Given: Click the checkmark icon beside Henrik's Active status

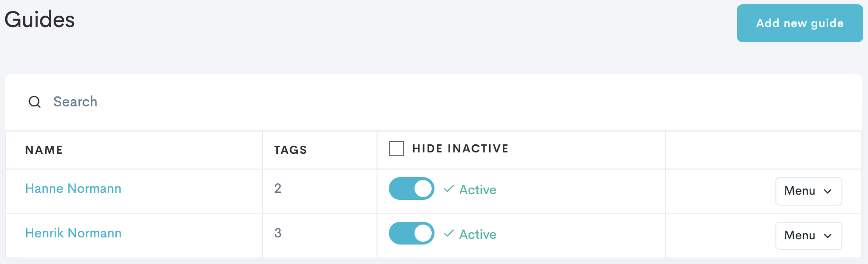Looking at the screenshot, I should coord(449,234).
